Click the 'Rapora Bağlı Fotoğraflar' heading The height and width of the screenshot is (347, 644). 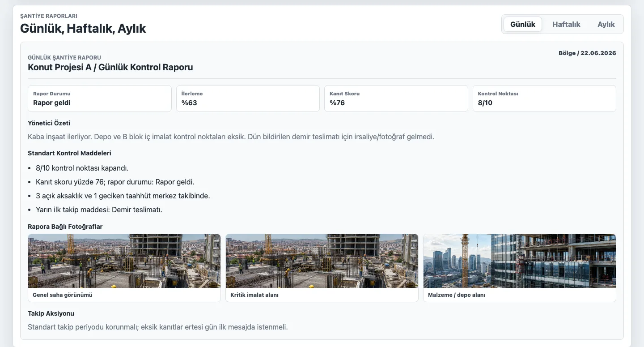[x=65, y=227]
